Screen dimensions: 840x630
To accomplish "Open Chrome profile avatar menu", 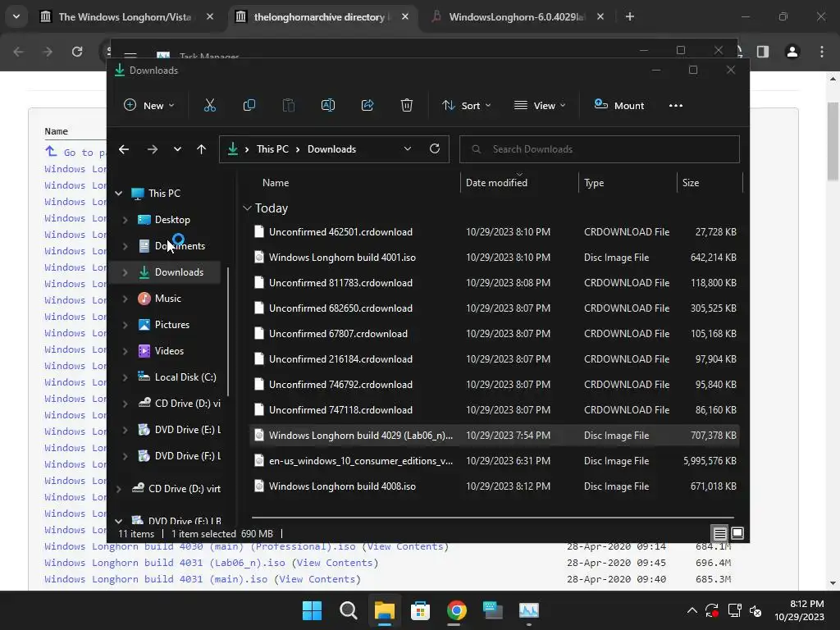I will click(792, 52).
